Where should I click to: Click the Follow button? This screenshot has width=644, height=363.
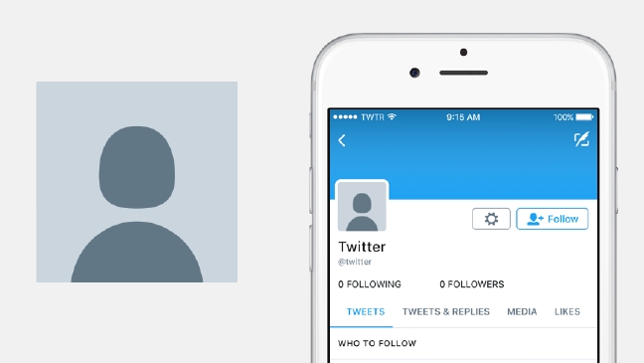552,219
